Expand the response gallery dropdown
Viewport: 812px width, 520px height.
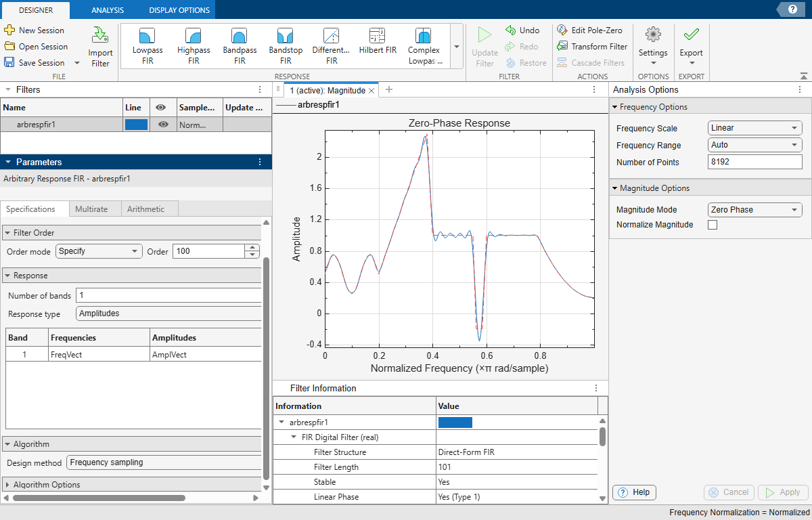(457, 47)
